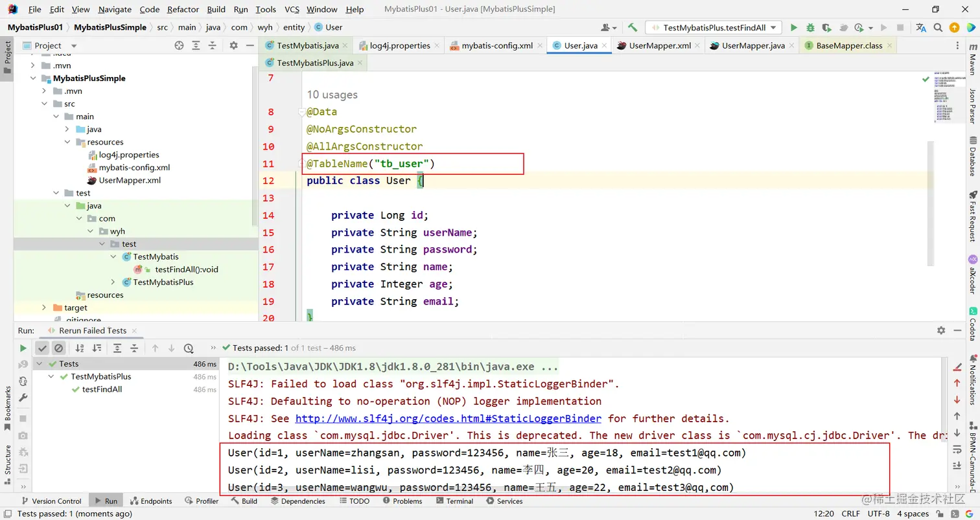Open Project panel settings gear
Image resolution: width=980 pixels, height=520 pixels.
(234, 45)
